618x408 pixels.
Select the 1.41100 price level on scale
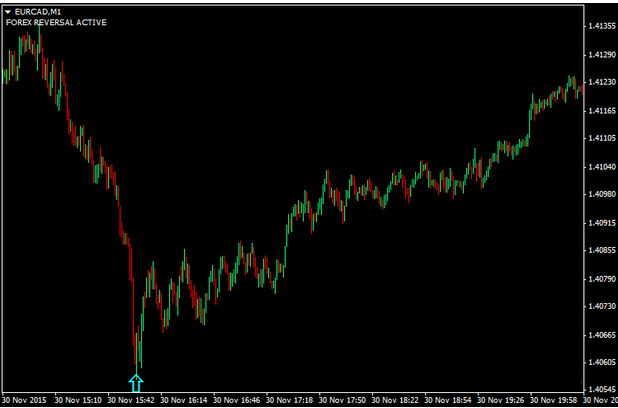pos(600,139)
